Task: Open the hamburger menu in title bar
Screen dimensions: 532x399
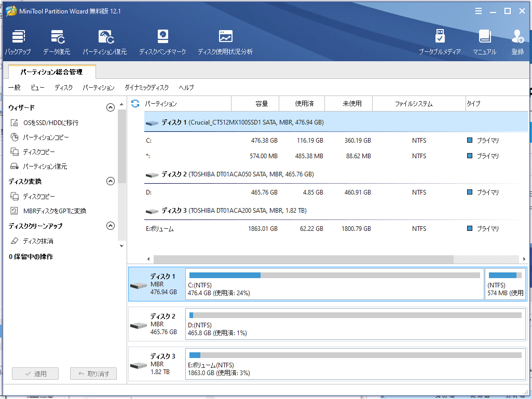Action: pos(479,11)
